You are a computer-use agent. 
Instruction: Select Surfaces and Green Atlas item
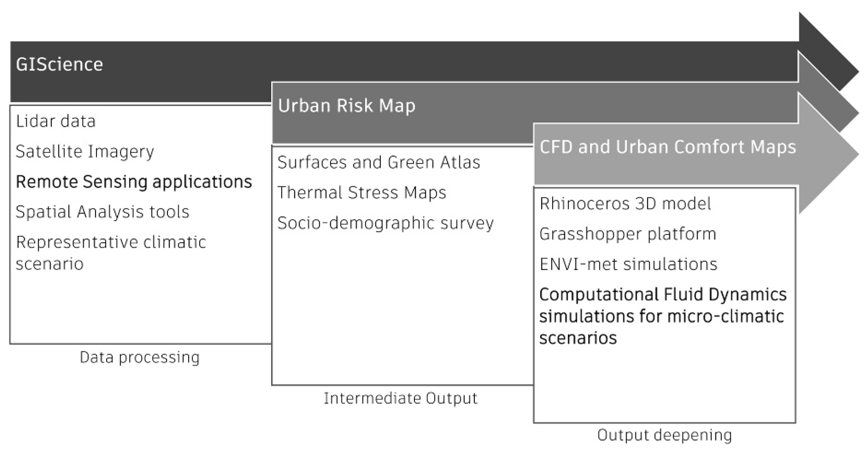(379, 162)
